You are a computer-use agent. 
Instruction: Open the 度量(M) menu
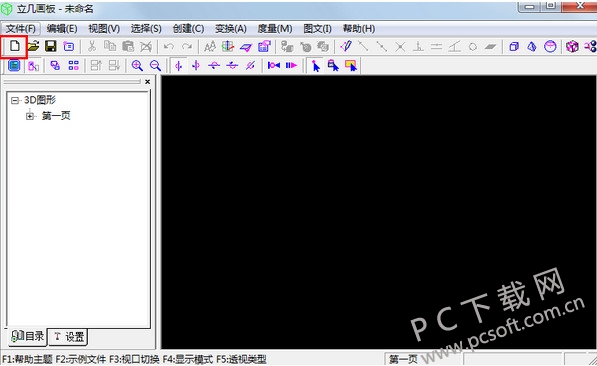click(275, 29)
